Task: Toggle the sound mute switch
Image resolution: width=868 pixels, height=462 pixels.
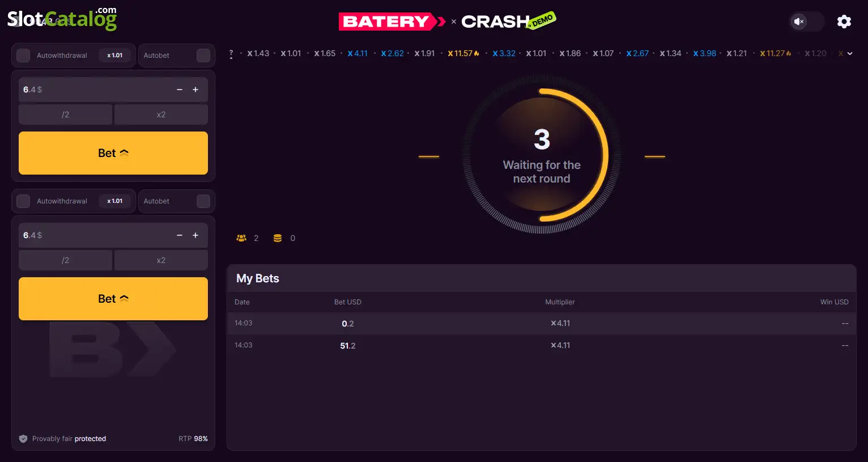Action: 806,22
